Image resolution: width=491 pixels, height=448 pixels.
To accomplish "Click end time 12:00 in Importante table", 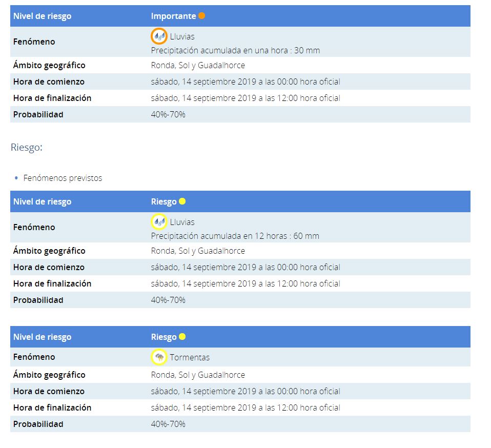I will [245, 98].
